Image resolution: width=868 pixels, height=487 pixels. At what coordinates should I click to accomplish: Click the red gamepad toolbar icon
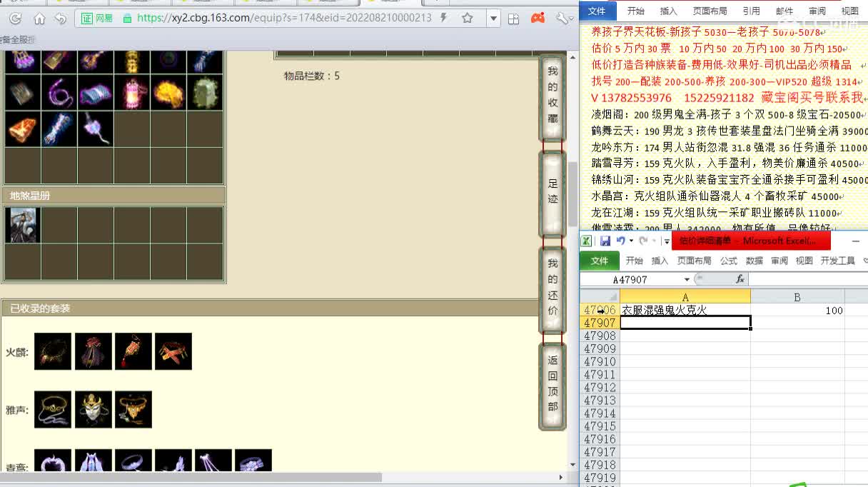point(539,18)
